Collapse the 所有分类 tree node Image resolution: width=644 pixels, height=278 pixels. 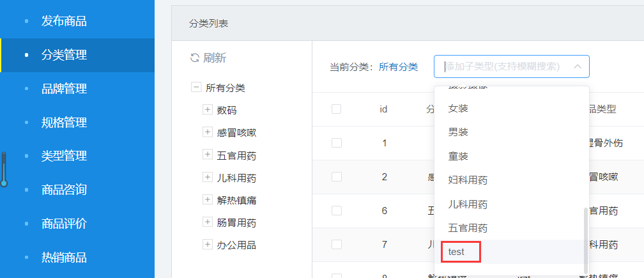[196, 88]
